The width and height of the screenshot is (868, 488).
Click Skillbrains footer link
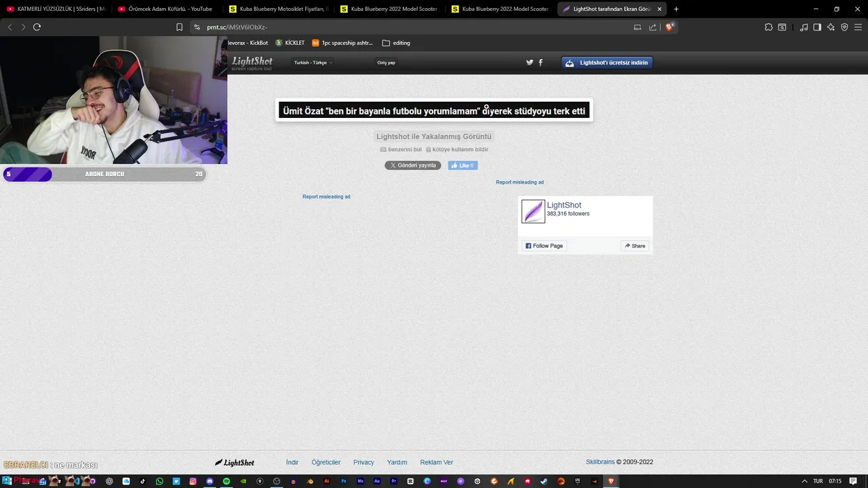(x=600, y=462)
